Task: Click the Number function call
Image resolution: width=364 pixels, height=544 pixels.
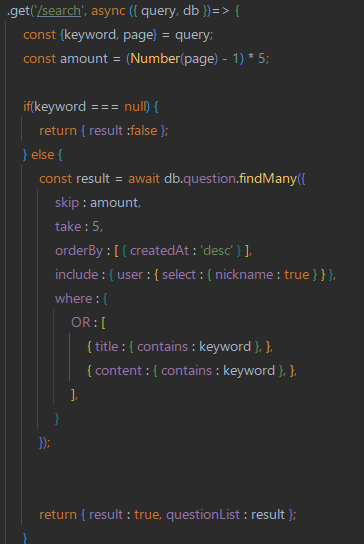Action: point(155,59)
